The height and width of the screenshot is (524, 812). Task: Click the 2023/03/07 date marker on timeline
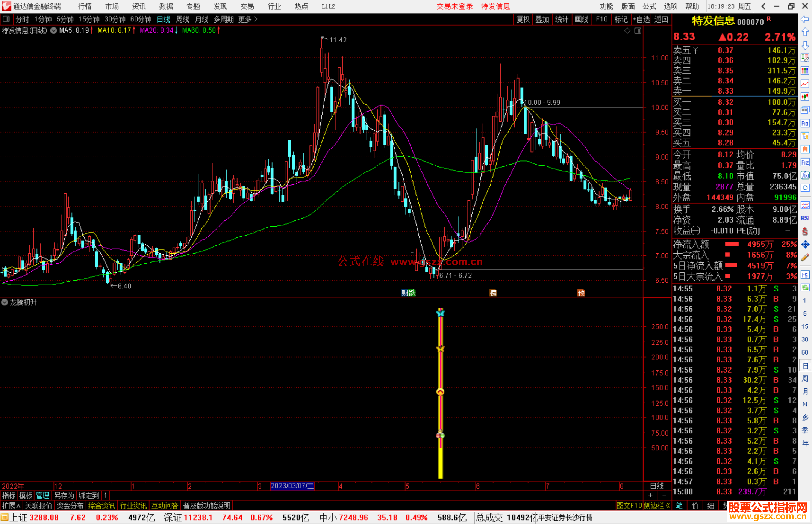coord(292,486)
